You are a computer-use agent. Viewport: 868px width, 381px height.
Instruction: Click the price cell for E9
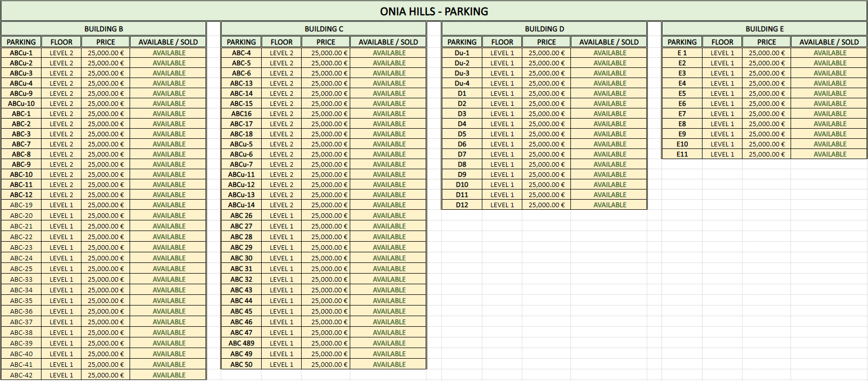tap(767, 134)
